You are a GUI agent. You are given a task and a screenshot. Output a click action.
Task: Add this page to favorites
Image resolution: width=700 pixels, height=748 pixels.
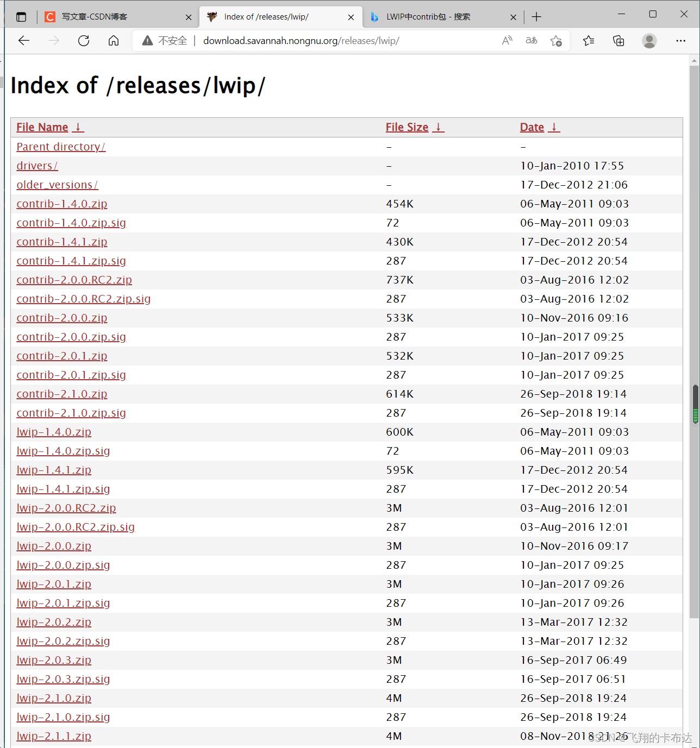coord(556,41)
